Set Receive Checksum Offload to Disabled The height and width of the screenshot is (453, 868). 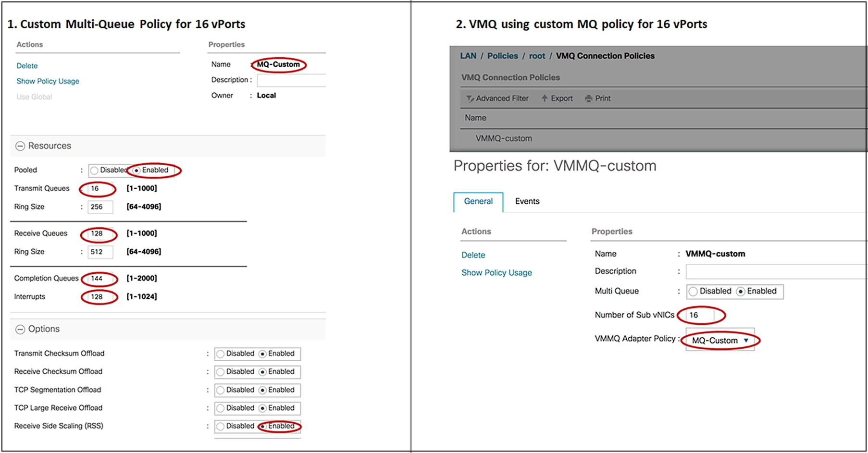[x=220, y=372]
